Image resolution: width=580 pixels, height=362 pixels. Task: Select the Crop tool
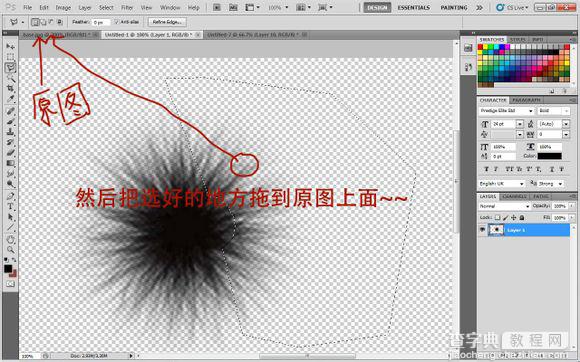[x=10, y=88]
